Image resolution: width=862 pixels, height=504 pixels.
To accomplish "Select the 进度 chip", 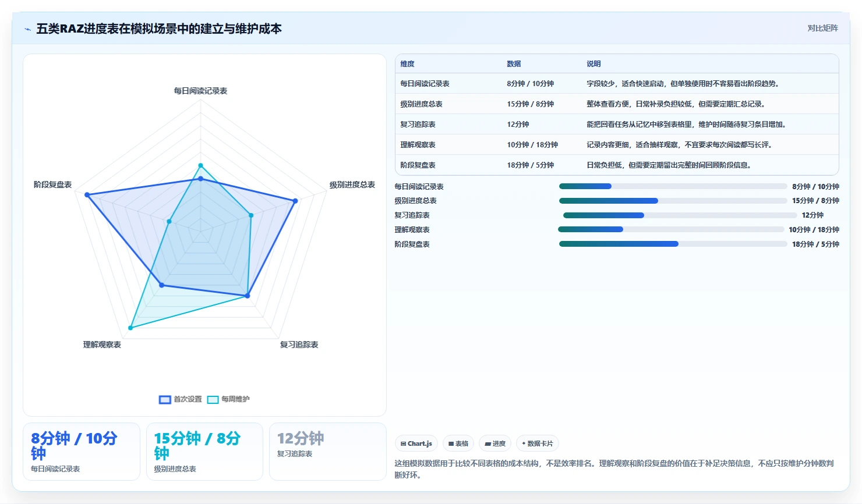I will (495, 443).
